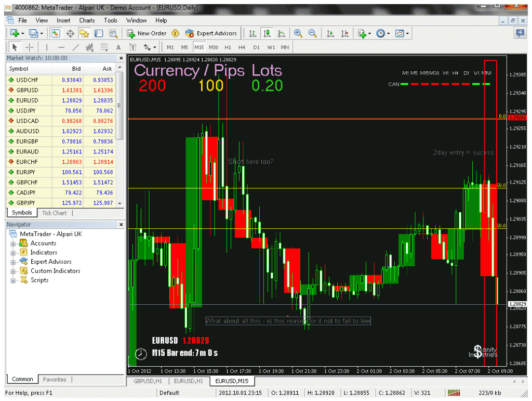Expand the Indicators tree node
532x401 pixels.
point(13,253)
